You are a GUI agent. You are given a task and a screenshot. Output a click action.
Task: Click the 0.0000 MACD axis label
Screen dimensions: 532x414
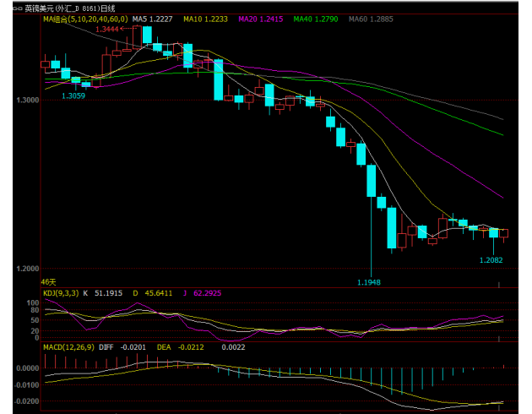[28, 368]
